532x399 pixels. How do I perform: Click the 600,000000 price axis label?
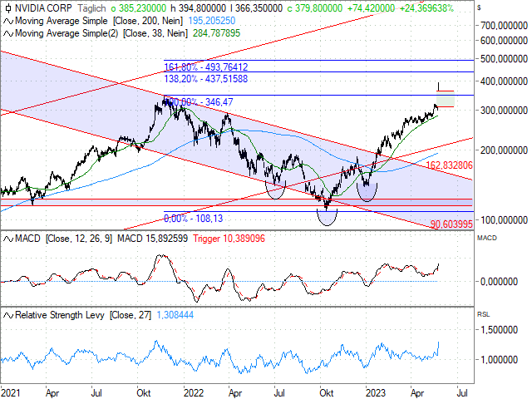click(x=504, y=41)
